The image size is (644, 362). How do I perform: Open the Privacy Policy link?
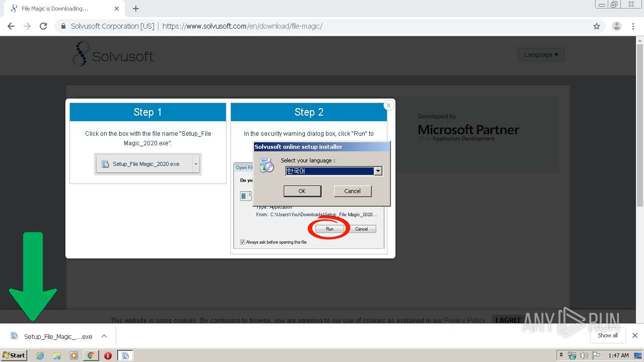pos(464,320)
